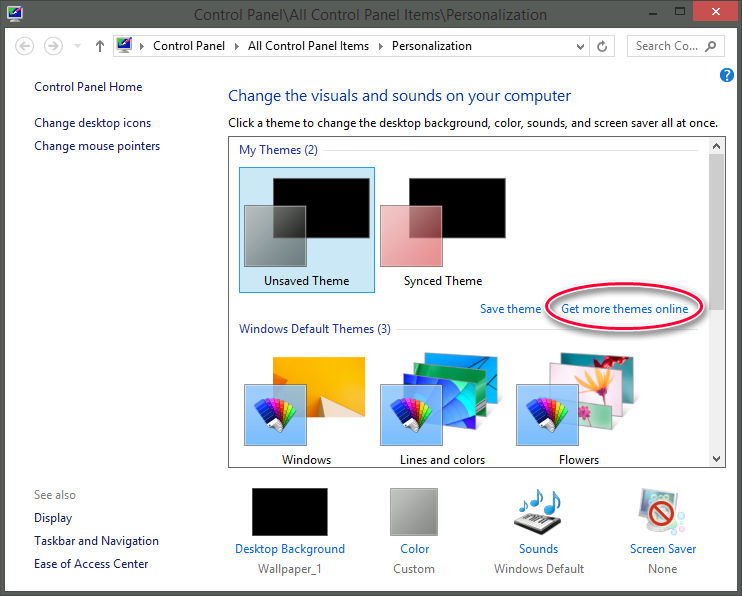Apply the Windows default theme
Viewport: 742px width, 596px height.
pos(306,410)
